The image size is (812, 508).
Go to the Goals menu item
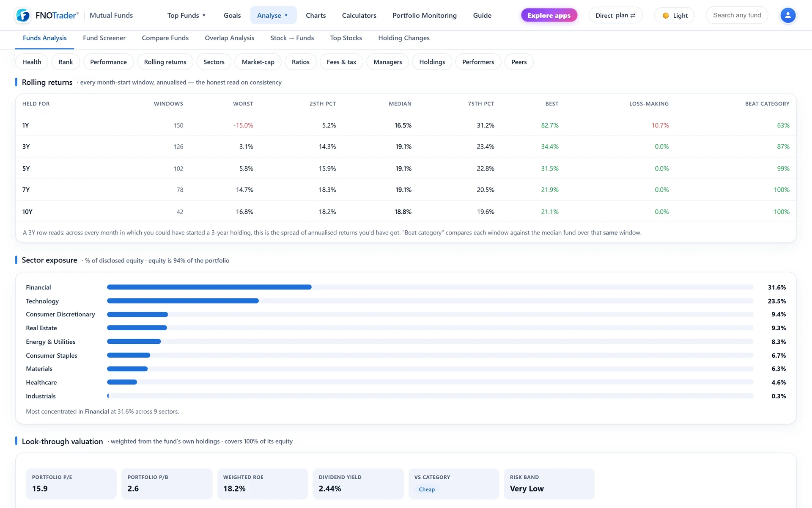tap(232, 16)
